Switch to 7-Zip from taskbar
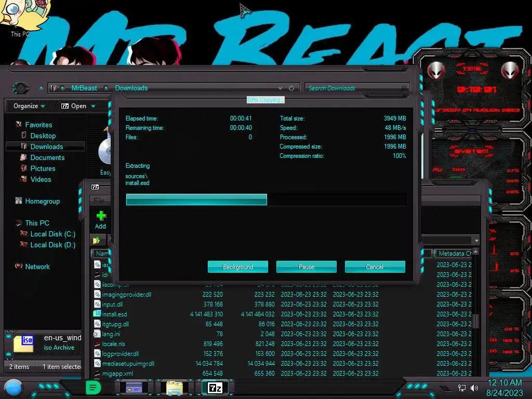Viewport: 532px width, 399px height. [x=215, y=388]
